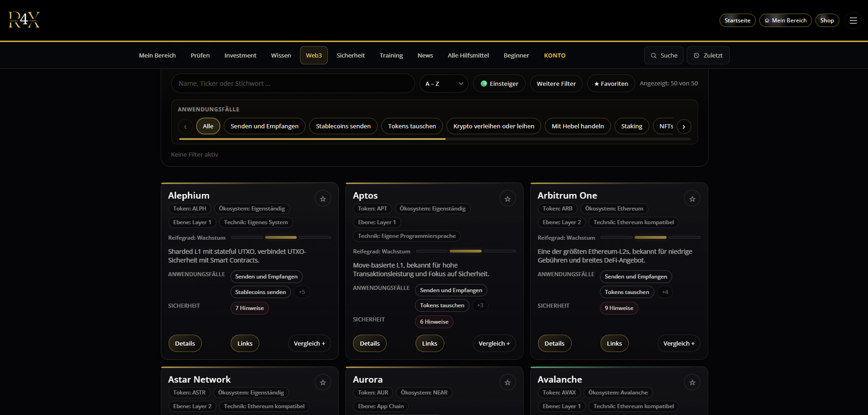Go to Mein Bereich header button

[x=785, y=21]
